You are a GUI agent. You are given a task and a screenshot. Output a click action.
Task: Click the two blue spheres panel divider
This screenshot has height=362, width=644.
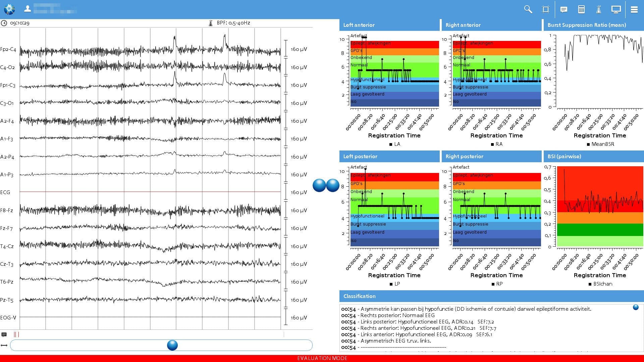click(x=326, y=185)
